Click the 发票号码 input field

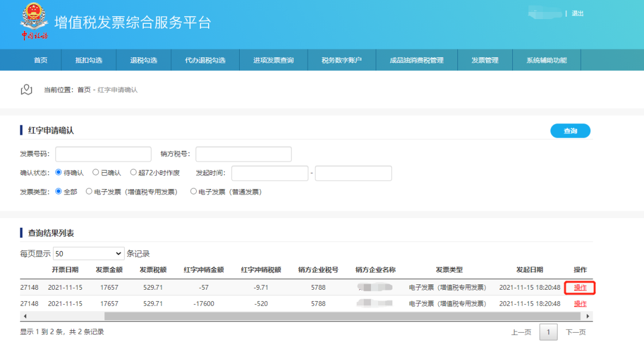coord(104,154)
